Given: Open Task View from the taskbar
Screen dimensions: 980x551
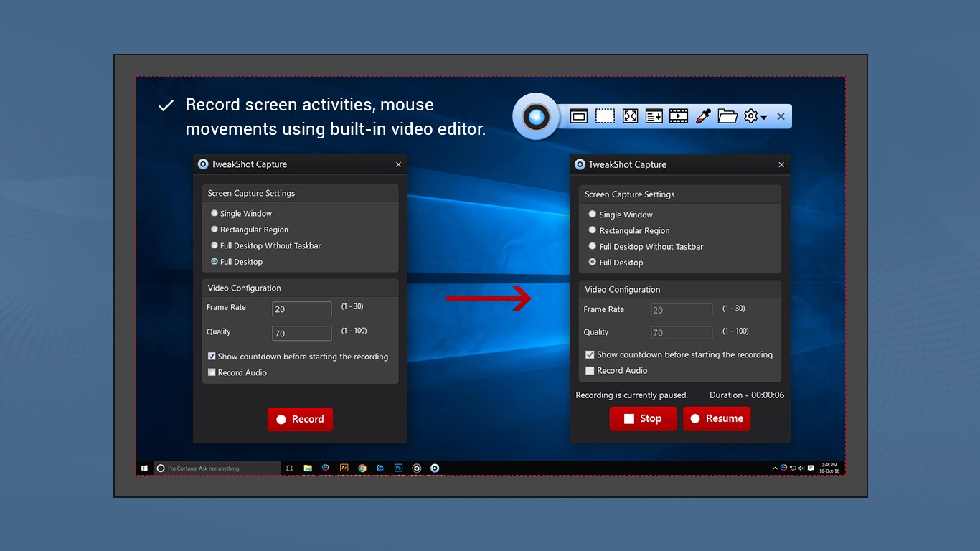Looking at the screenshot, I should (289, 468).
